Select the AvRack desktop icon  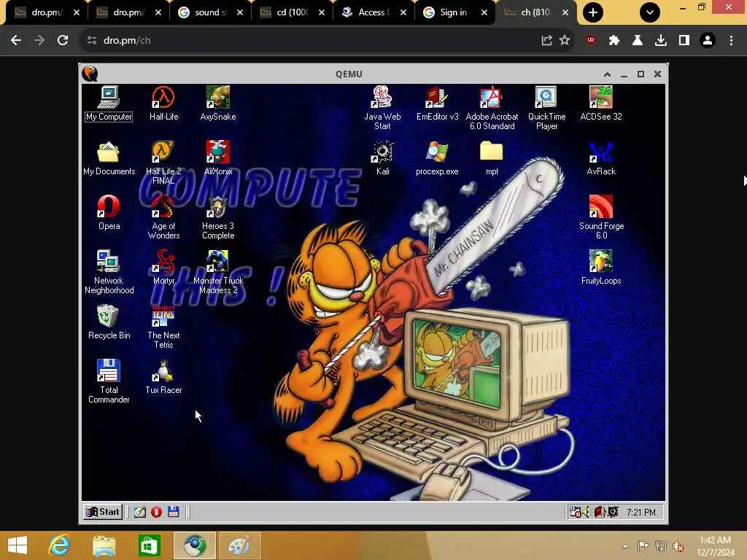pyautogui.click(x=601, y=158)
